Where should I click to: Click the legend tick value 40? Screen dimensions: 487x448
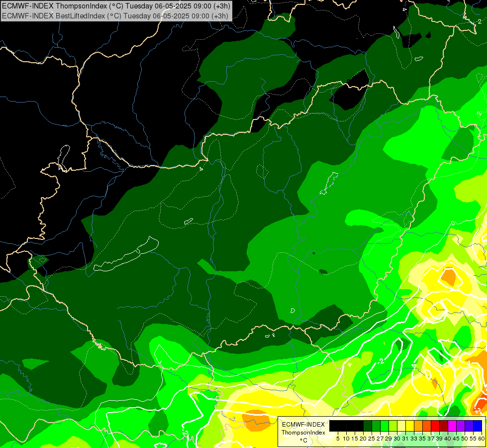click(x=448, y=439)
